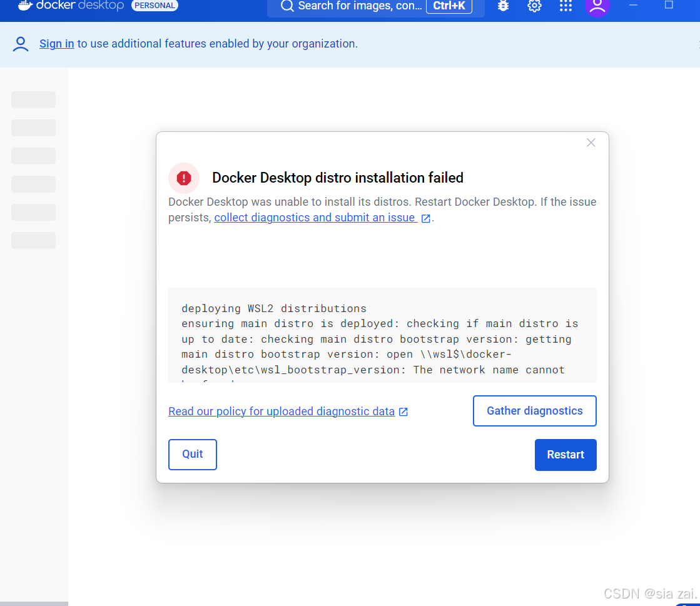This screenshot has height=606, width=700.
Task: Open the apps grid icon
Action: (566, 6)
